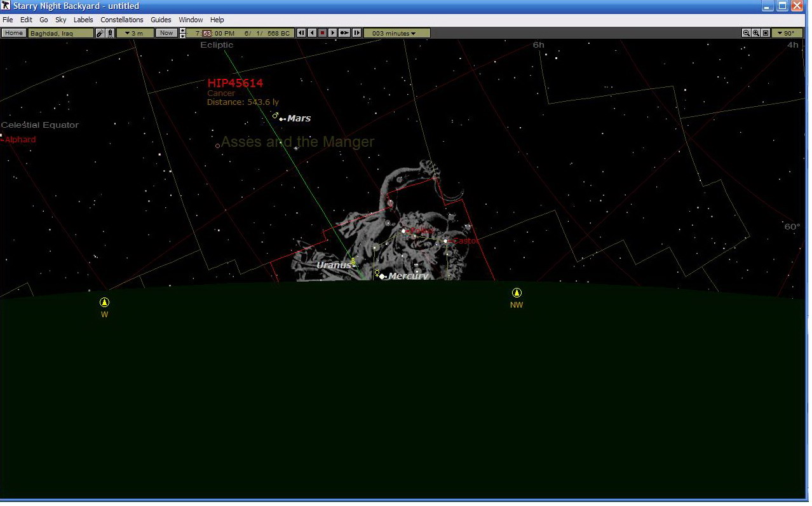Open the Window menu

pyautogui.click(x=191, y=20)
